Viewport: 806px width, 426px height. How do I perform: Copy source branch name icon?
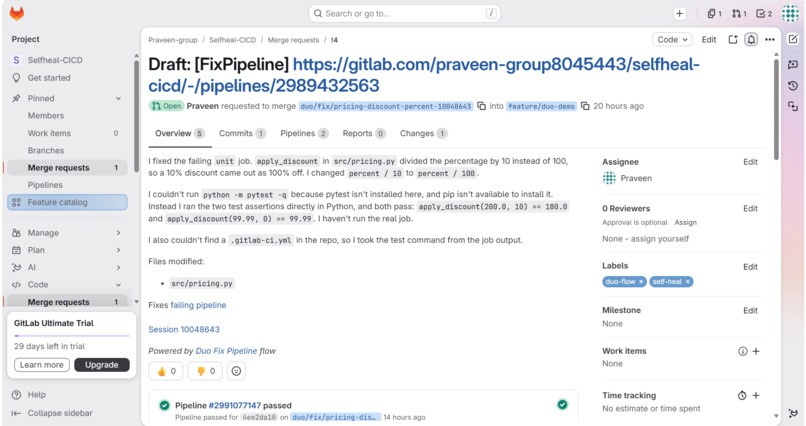point(481,106)
